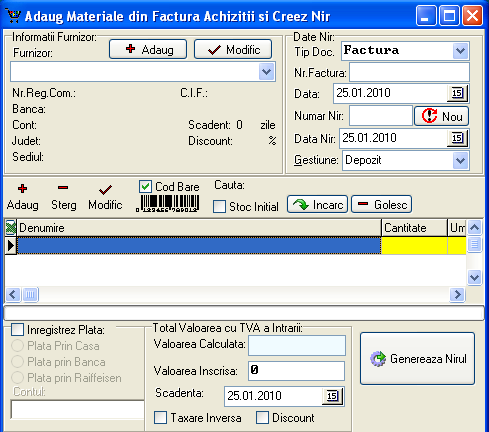Expand the Furnizor dropdown list
The image size is (489, 432).
tap(266, 72)
